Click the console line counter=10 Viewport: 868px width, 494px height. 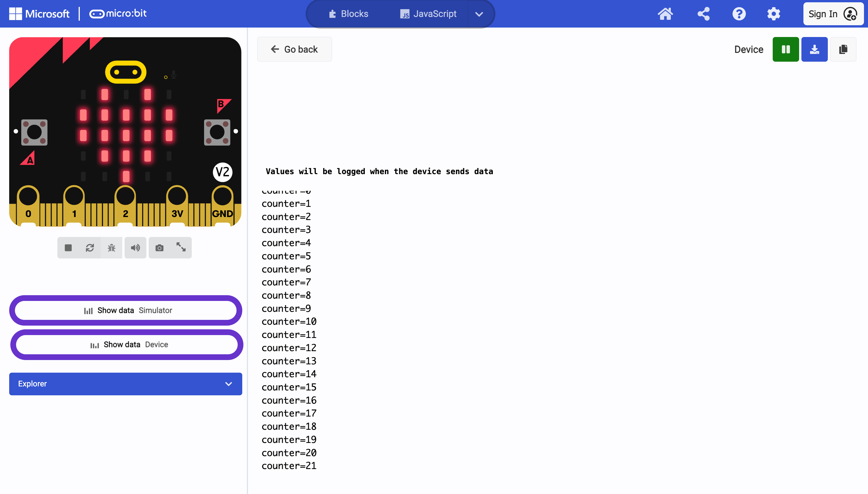coord(289,321)
